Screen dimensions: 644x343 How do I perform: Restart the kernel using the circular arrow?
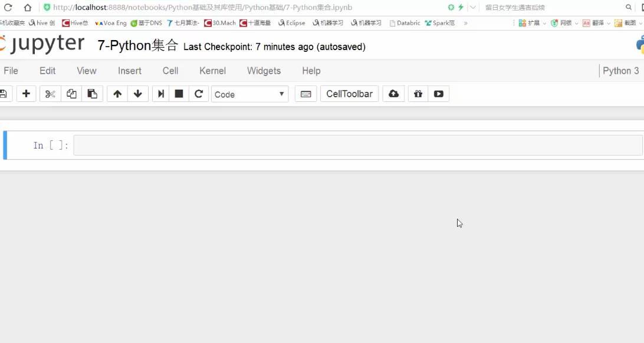199,94
